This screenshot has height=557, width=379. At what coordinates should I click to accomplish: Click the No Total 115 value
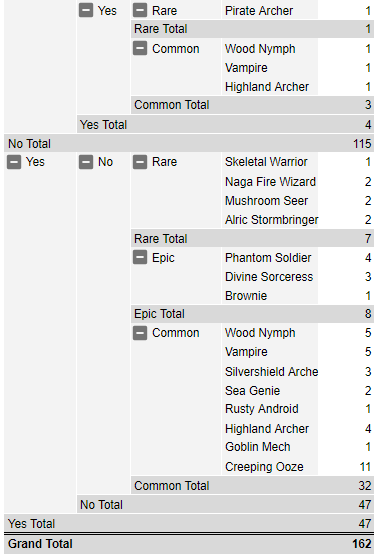click(x=362, y=144)
